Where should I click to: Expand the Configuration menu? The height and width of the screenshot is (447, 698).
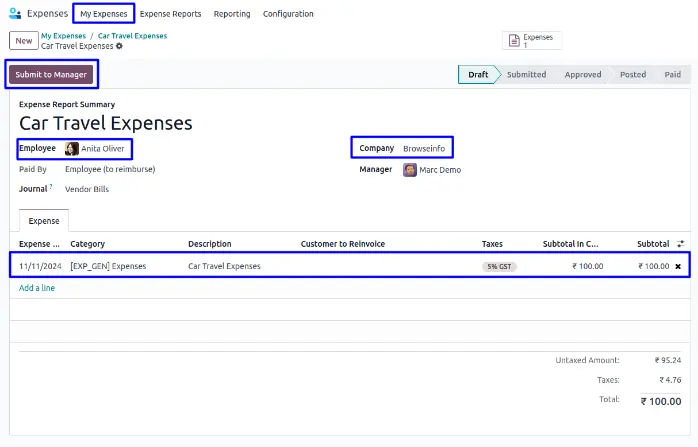(288, 14)
